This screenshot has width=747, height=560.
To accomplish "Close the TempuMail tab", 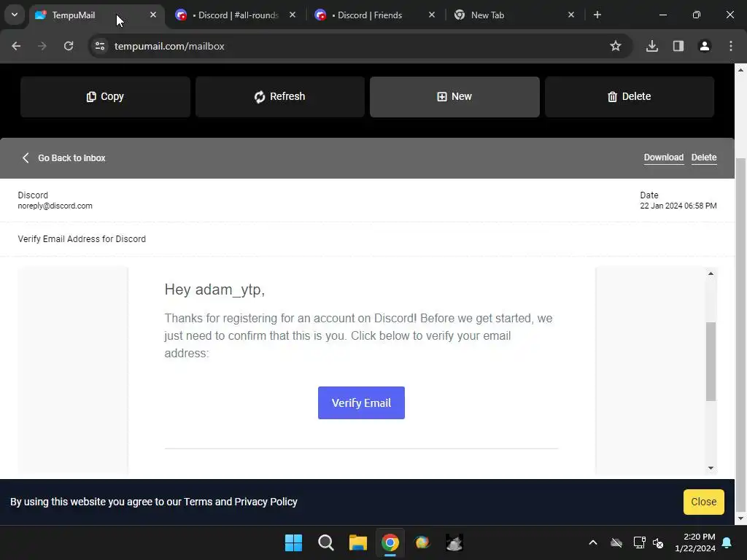I will [x=153, y=15].
